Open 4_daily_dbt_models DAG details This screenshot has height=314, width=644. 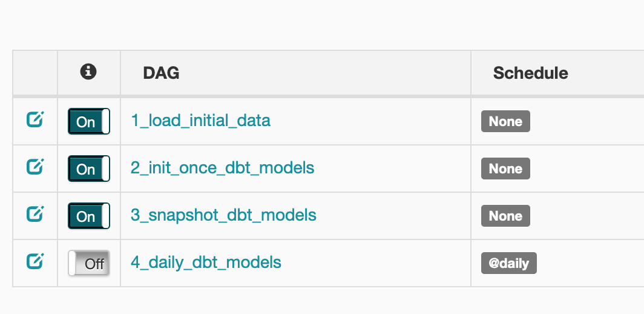[206, 262]
